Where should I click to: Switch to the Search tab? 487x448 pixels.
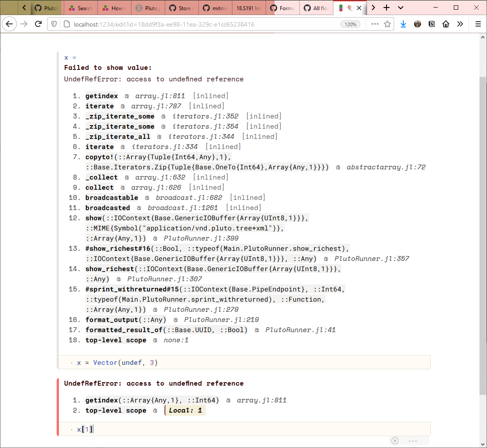[x=81, y=8]
